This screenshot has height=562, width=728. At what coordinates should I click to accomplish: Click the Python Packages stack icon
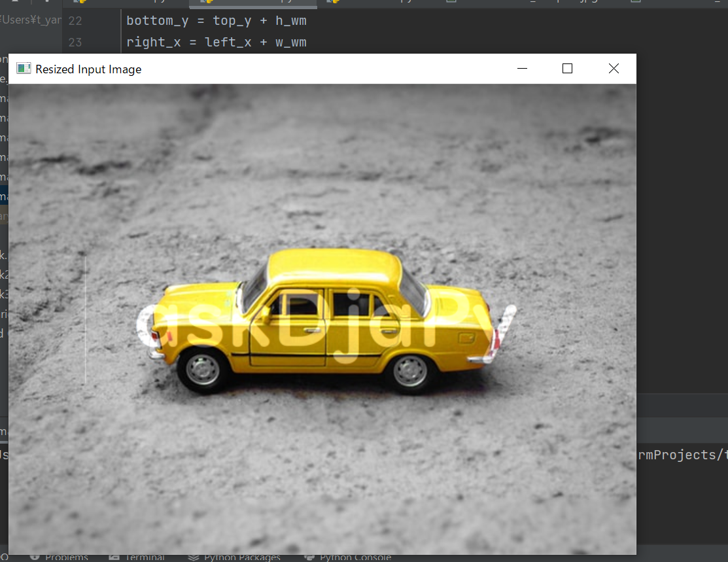pos(194,557)
